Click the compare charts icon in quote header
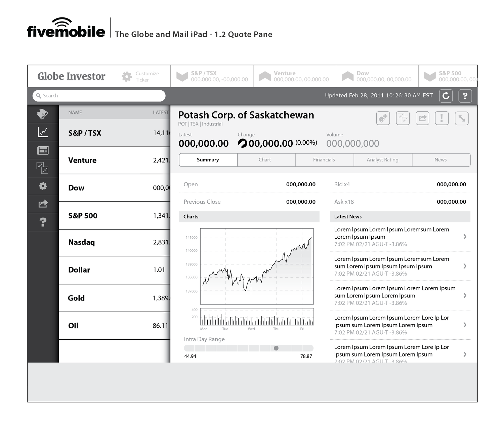This screenshot has height=432, width=504. [x=403, y=118]
